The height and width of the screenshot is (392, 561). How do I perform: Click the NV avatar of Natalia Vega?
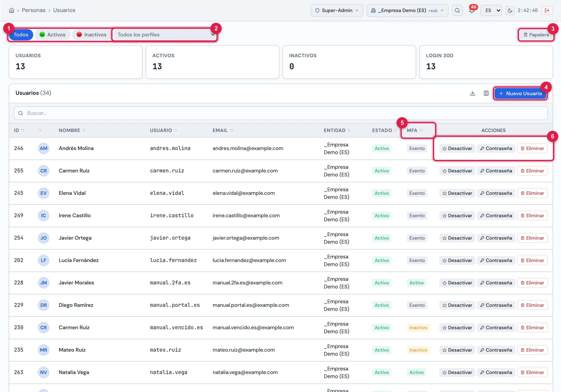point(43,372)
